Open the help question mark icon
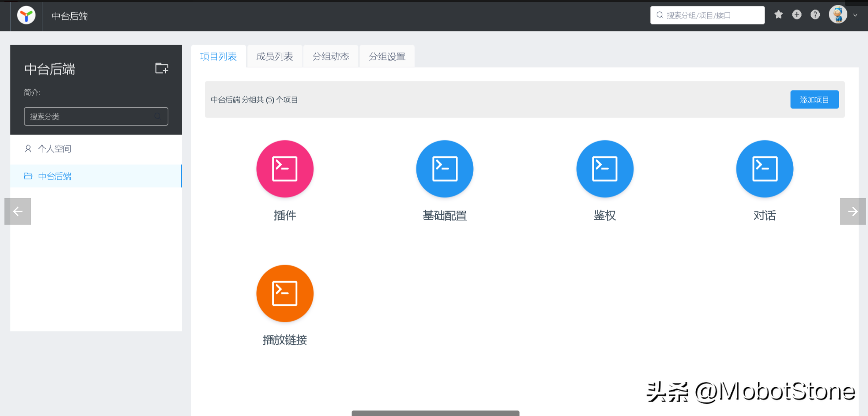The height and width of the screenshot is (416, 868). 815,15
